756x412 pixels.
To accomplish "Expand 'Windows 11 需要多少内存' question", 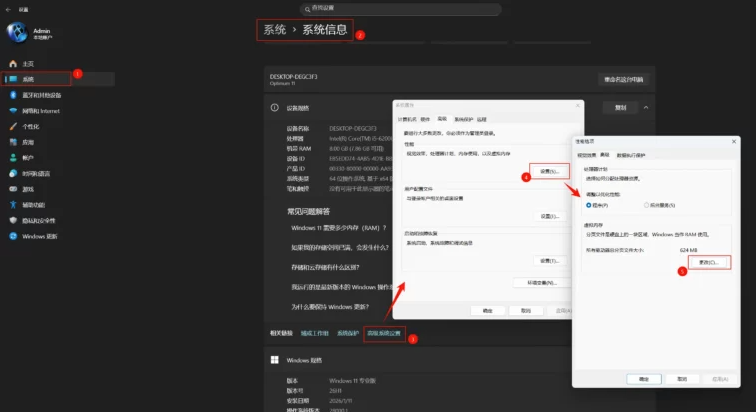I will point(327,228).
